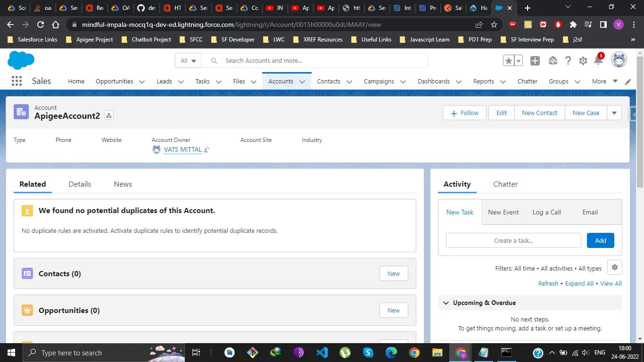Screen dimensions: 644x362
Task: Bookmark this page with the star icon
Action: tap(494, 25)
